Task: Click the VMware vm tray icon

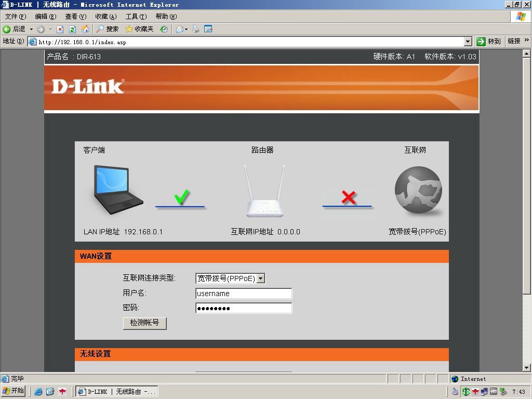Action: [x=494, y=392]
